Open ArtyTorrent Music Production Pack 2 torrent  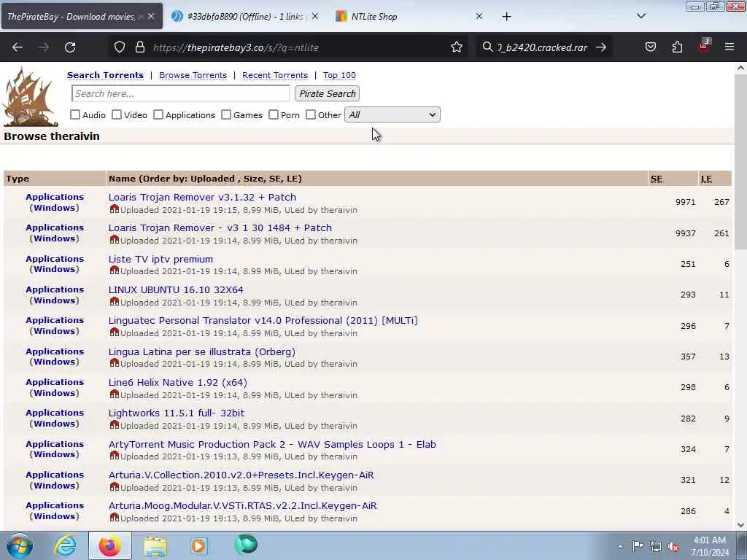point(272,444)
